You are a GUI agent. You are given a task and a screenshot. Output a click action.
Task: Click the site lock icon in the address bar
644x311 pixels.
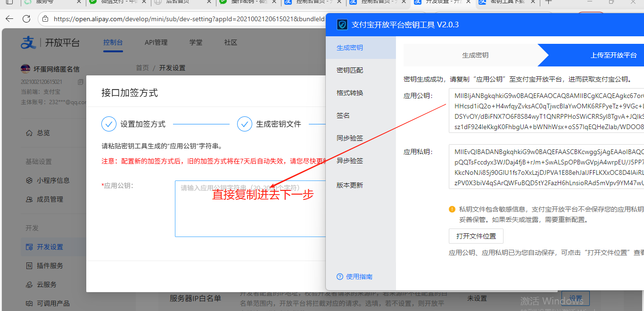(x=45, y=19)
